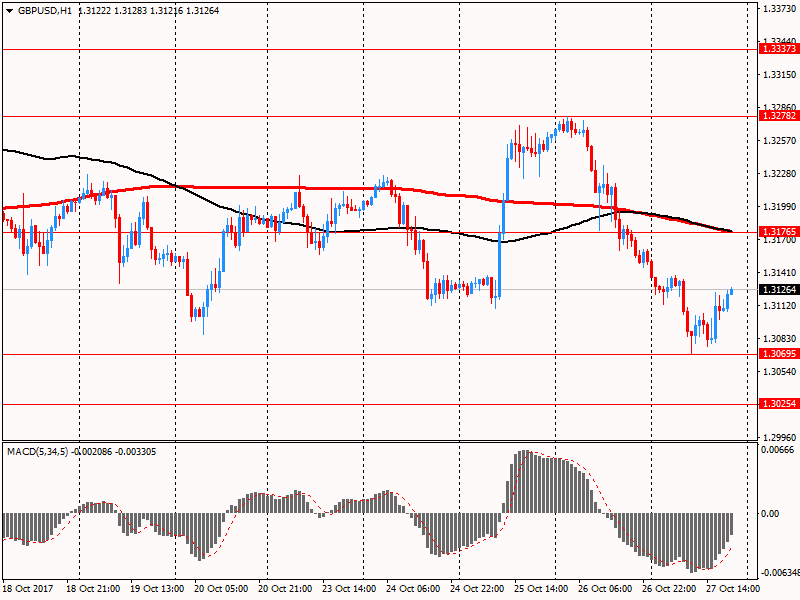The width and height of the screenshot is (800, 600).
Task: Select the horizontal line at 1.33373
Action: [380, 49]
